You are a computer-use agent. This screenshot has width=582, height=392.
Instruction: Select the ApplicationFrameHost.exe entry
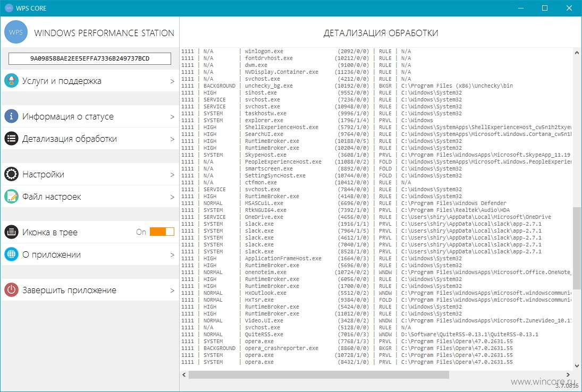click(376, 259)
